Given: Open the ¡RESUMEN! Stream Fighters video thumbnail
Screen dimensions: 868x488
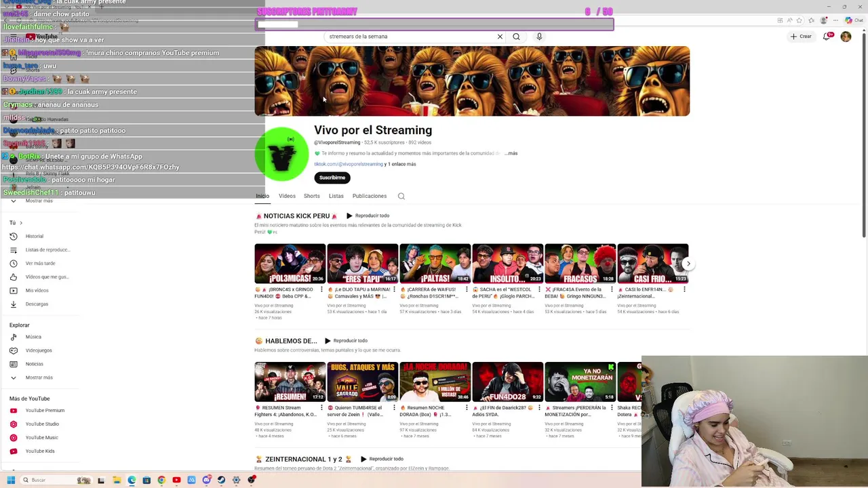Looking at the screenshot, I should (290, 382).
